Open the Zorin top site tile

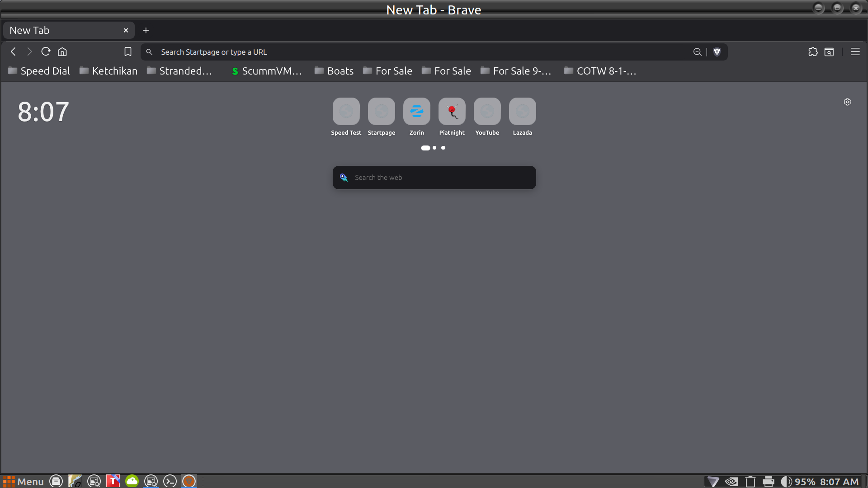pyautogui.click(x=416, y=112)
